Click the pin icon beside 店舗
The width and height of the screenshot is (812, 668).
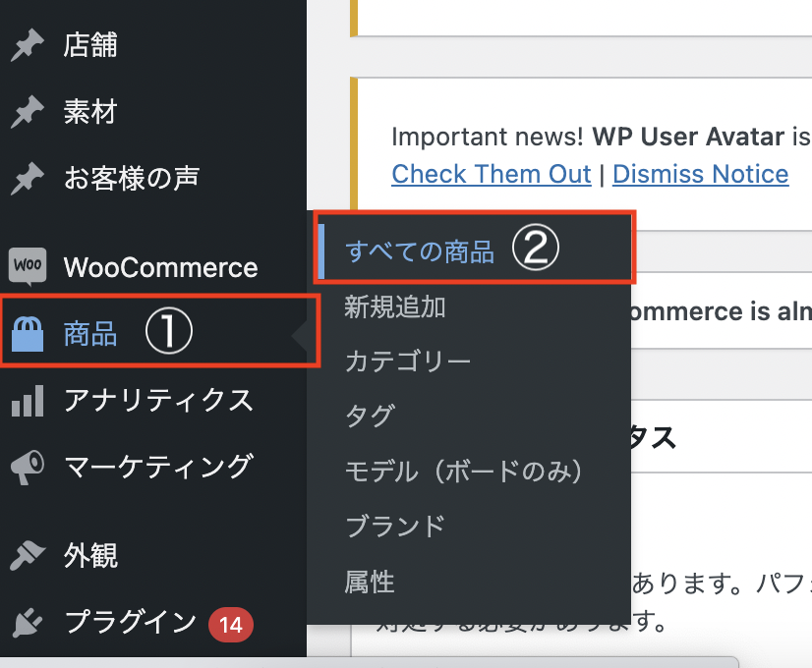tap(28, 46)
